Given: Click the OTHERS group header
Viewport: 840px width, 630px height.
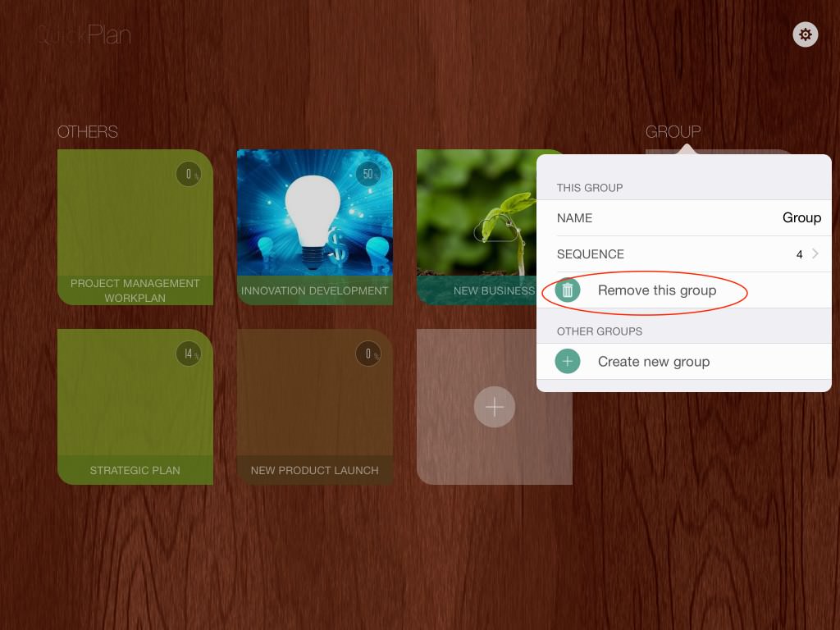Looking at the screenshot, I should [88, 132].
